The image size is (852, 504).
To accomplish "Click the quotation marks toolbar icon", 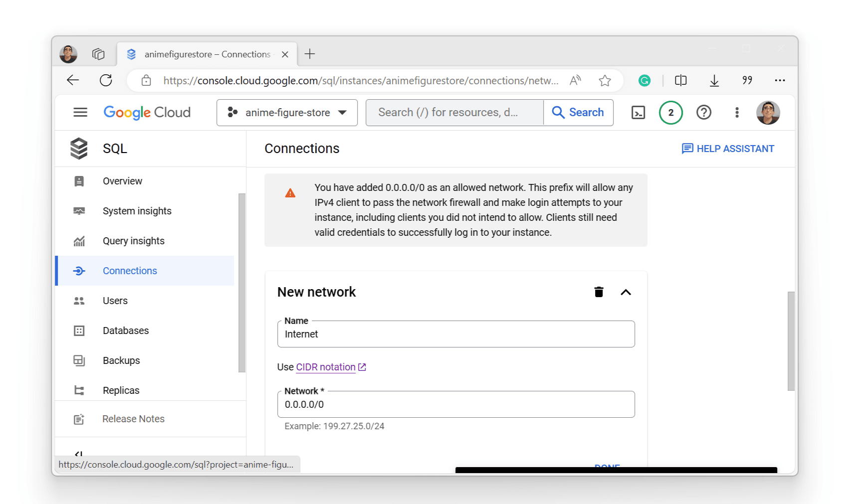I will click(x=747, y=80).
